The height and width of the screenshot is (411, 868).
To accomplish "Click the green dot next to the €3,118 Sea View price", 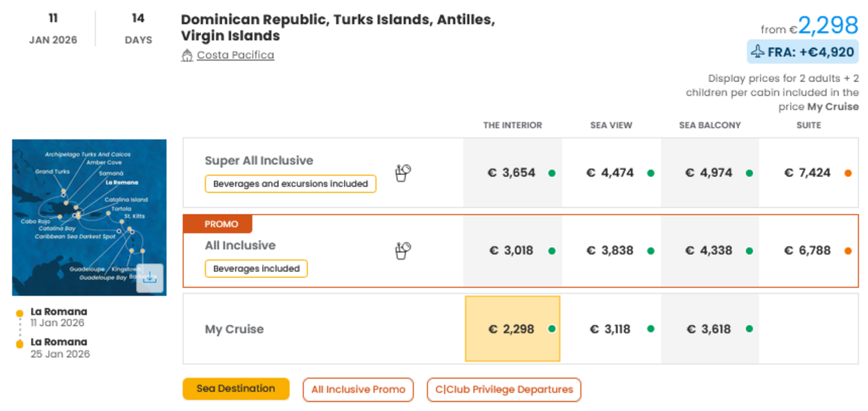I will 651,329.
